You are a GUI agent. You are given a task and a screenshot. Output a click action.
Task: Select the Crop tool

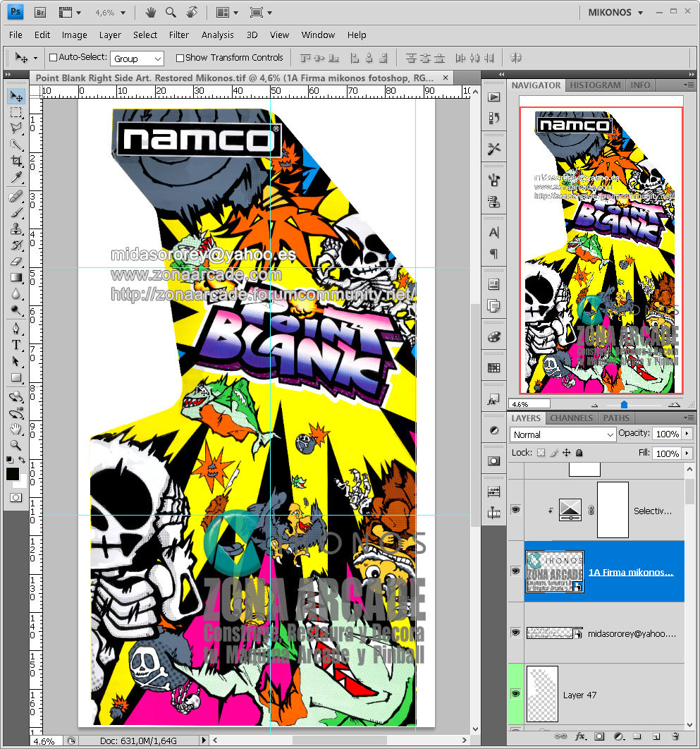16,161
